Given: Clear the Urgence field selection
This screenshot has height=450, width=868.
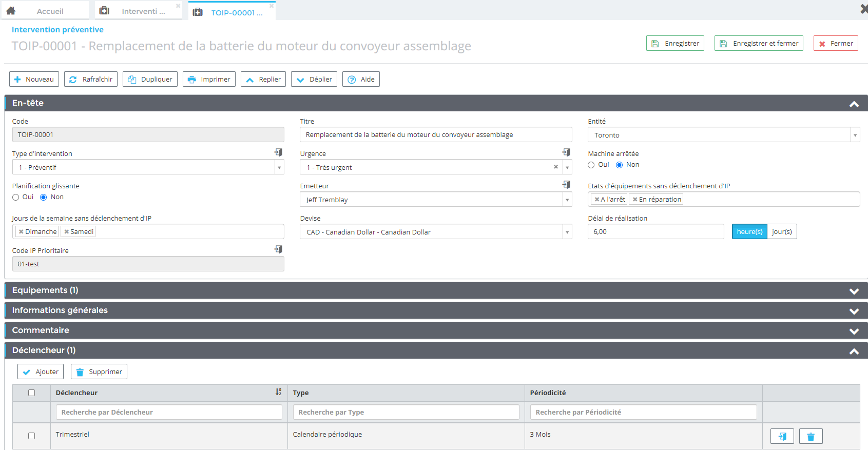Looking at the screenshot, I should [x=555, y=167].
